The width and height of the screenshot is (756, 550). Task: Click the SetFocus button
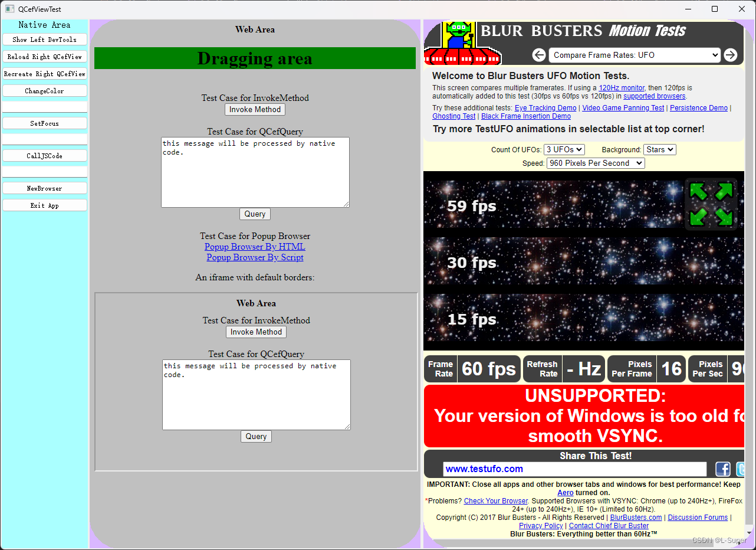tap(45, 123)
